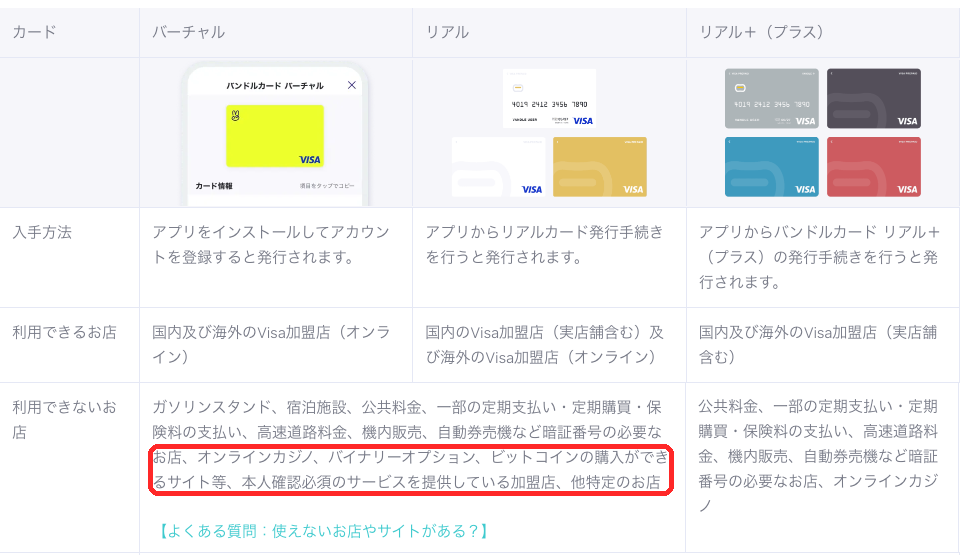Click '項目をタップでコピー' hint in phone mockup
This screenshot has width=960, height=555.
(327, 186)
